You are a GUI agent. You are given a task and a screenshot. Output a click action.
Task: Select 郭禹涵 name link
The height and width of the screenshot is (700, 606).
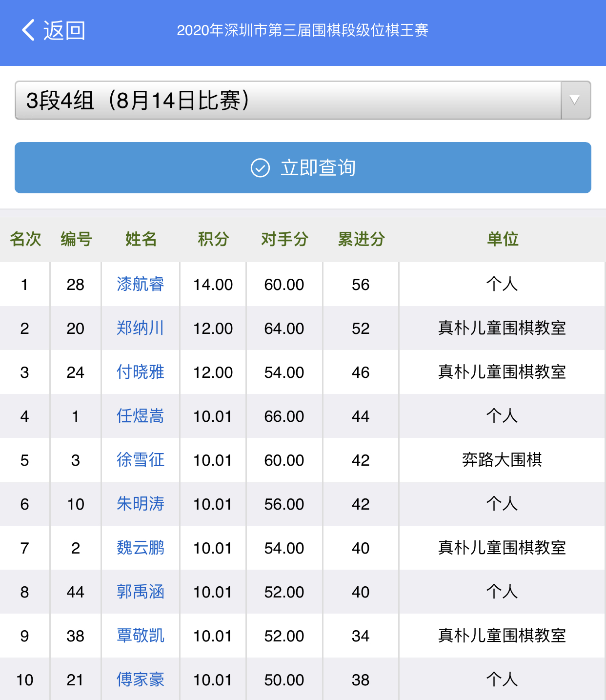click(x=141, y=592)
